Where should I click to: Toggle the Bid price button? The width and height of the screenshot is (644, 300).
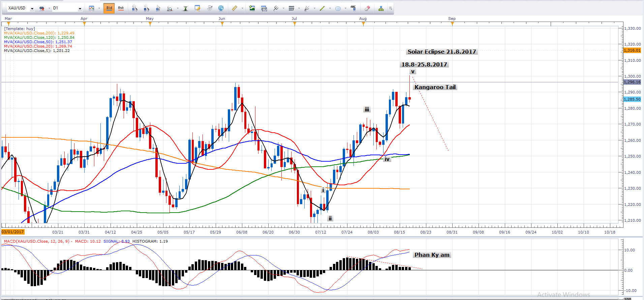pos(109,8)
